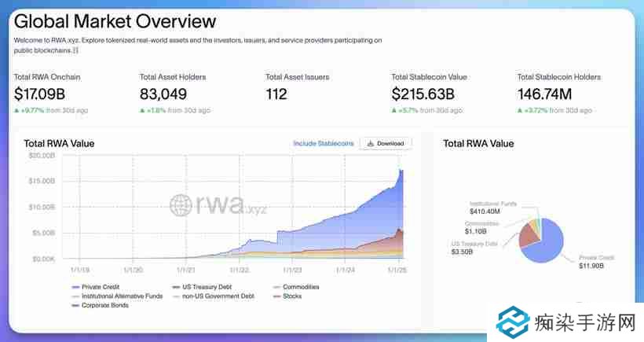
Task: Click the info icon after the welcome text
Action: coord(75,50)
